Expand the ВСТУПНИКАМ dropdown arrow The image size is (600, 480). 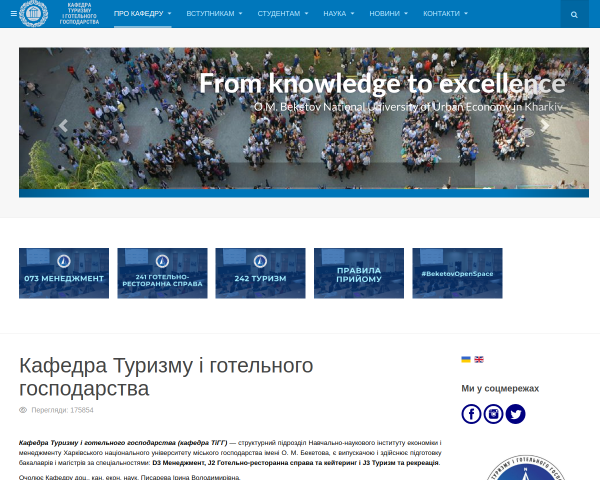point(241,13)
